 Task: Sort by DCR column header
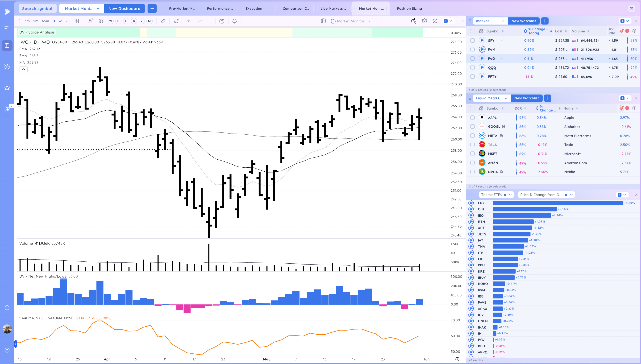click(520, 108)
